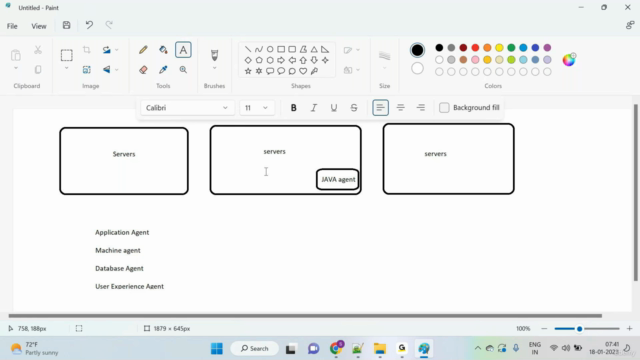The height and width of the screenshot is (360, 640).
Task: Select the Magnifier zoom tool
Action: 183,70
